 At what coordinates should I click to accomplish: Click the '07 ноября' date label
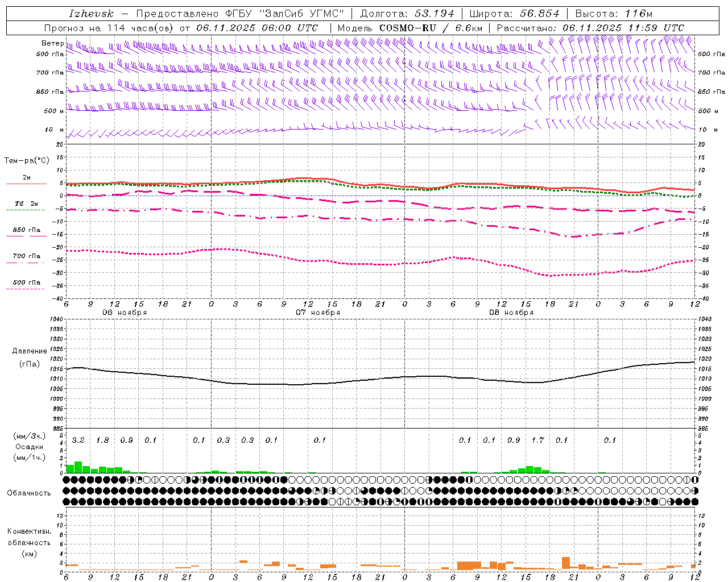coord(318,313)
